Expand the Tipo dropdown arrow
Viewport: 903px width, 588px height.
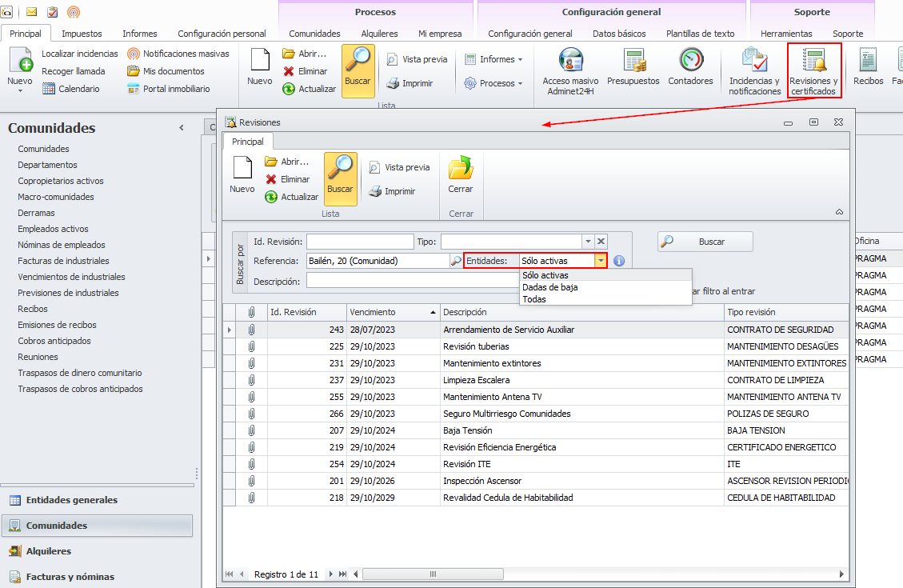pos(588,242)
